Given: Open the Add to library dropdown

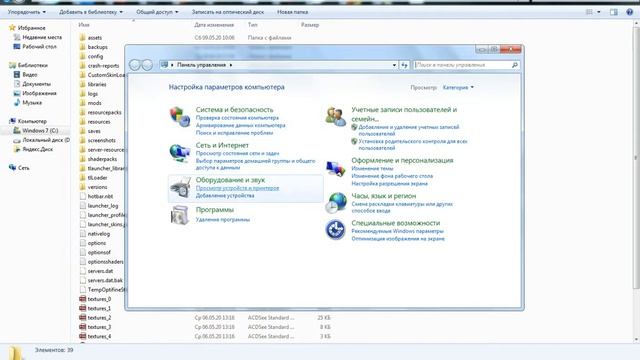Looking at the screenshot, I should point(91,12).
